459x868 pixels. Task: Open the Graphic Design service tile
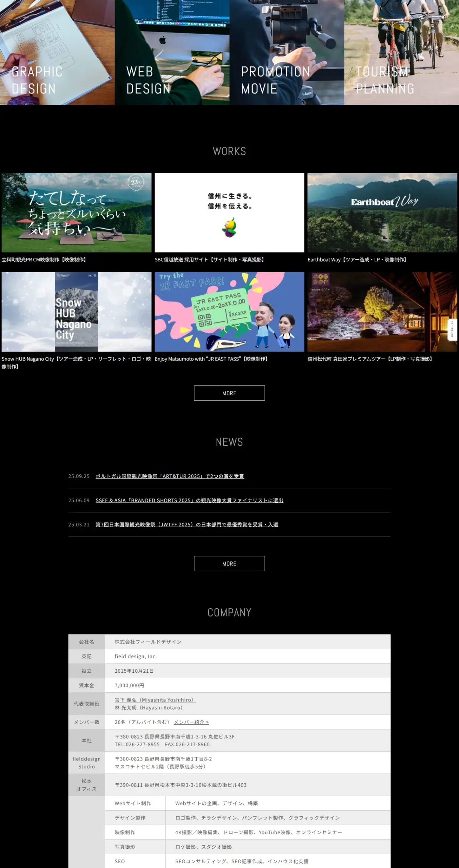57,53
